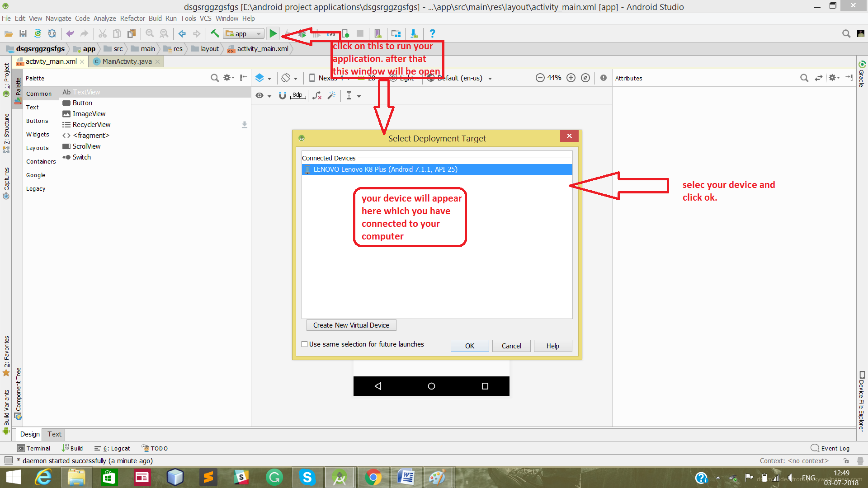Open the default margins 8dp dropdown

(x=298, y=95)
